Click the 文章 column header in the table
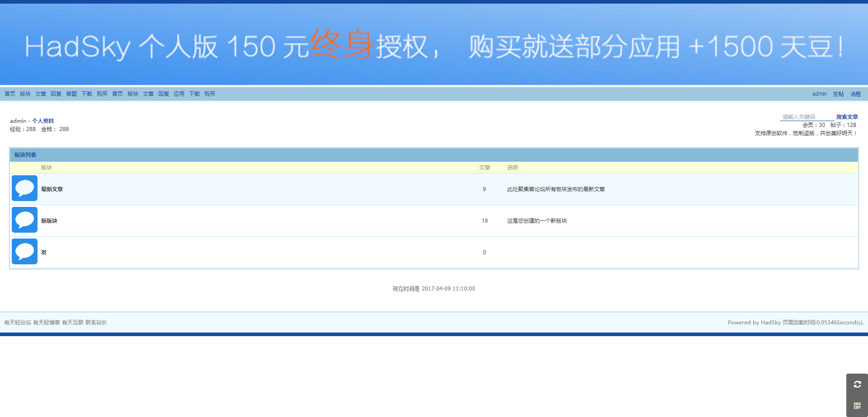 coord(485,168)
